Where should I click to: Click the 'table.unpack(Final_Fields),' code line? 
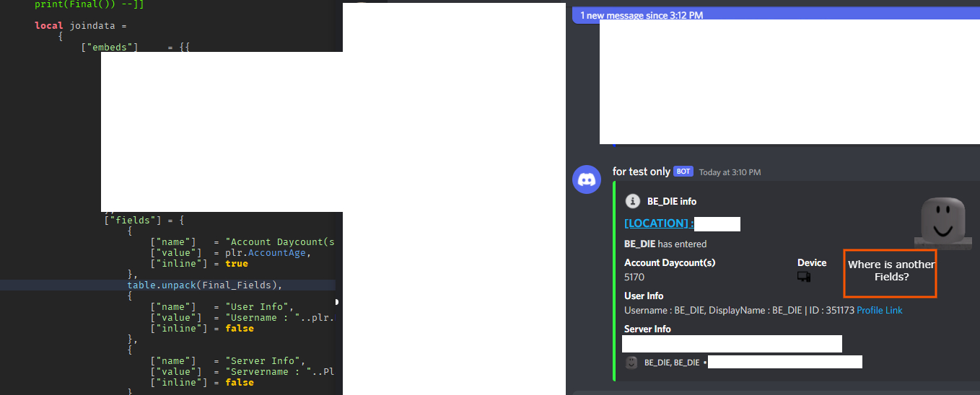(x=205, y=285)
